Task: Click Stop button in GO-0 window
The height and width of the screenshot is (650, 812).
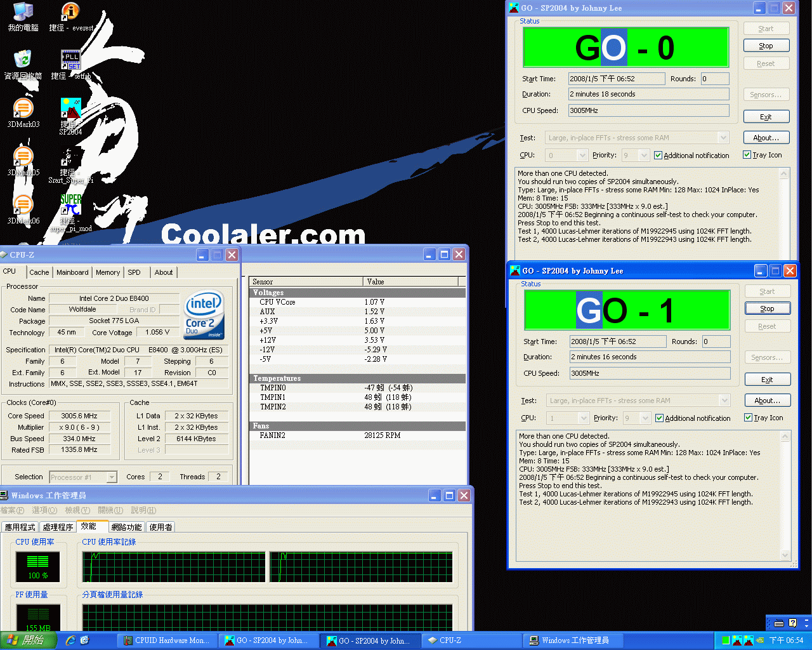Action: click(766, 46)
